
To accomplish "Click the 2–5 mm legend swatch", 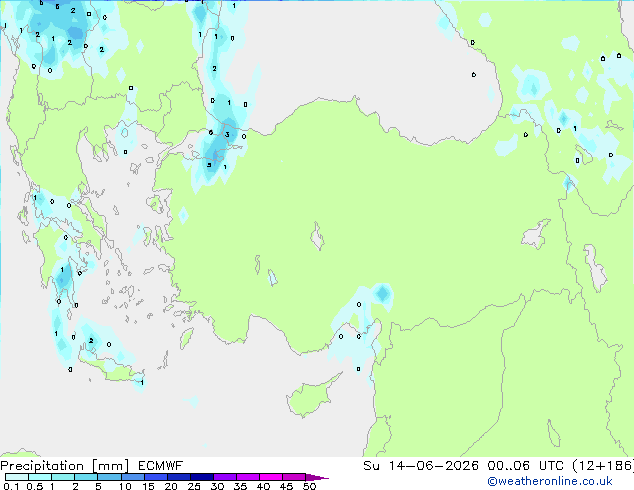I will click(x=86, y=477).
